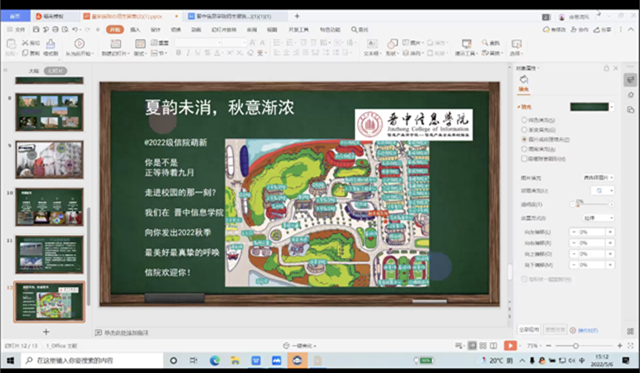Click the Collaborate button
Viewport: 640px width, 373px height.
[580, 29]
